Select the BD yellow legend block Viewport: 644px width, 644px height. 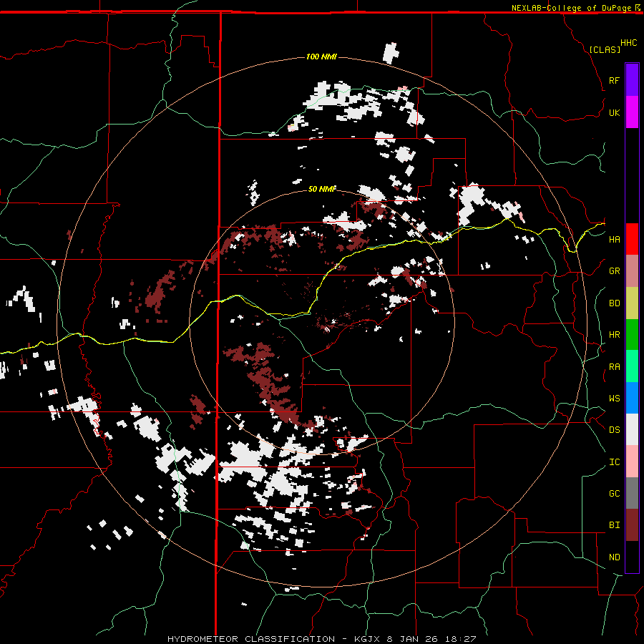pyautogui.click(x=632, y=303)
